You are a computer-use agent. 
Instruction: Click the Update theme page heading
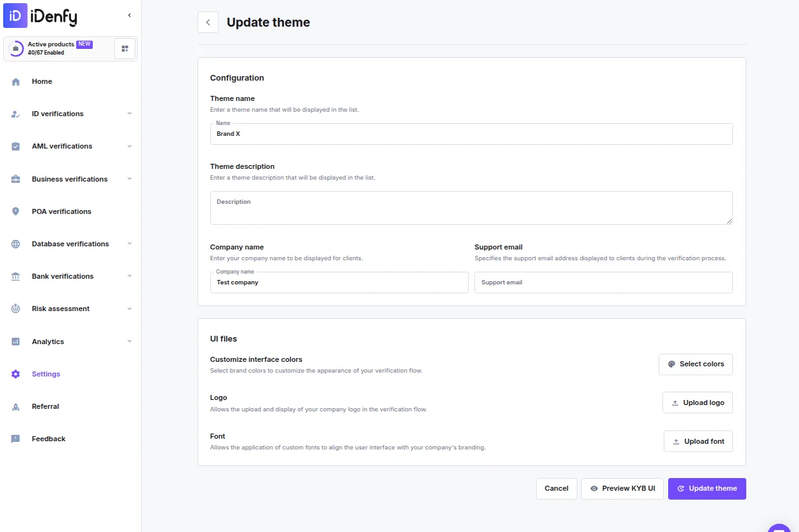tap(269, 22)
